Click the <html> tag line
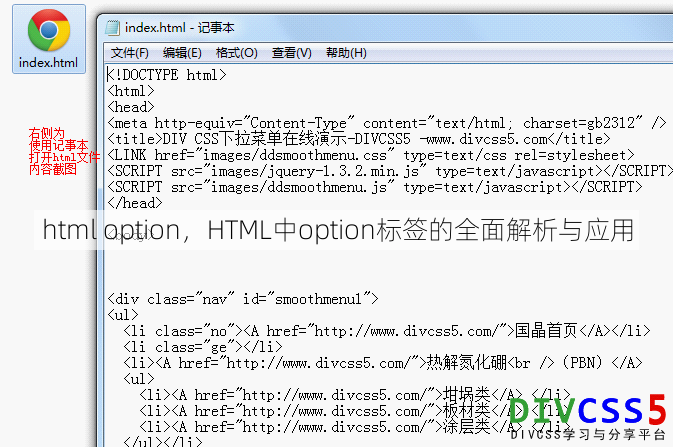673x447 pixels. [130, 91]
